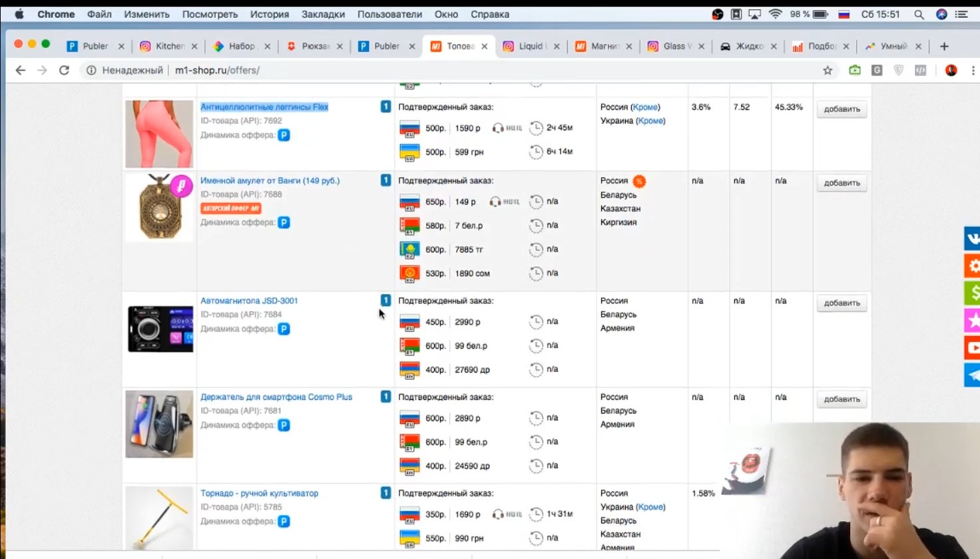Open a new browser tab
The width and height of the screenshot is (980, 559).
[944, 46]
